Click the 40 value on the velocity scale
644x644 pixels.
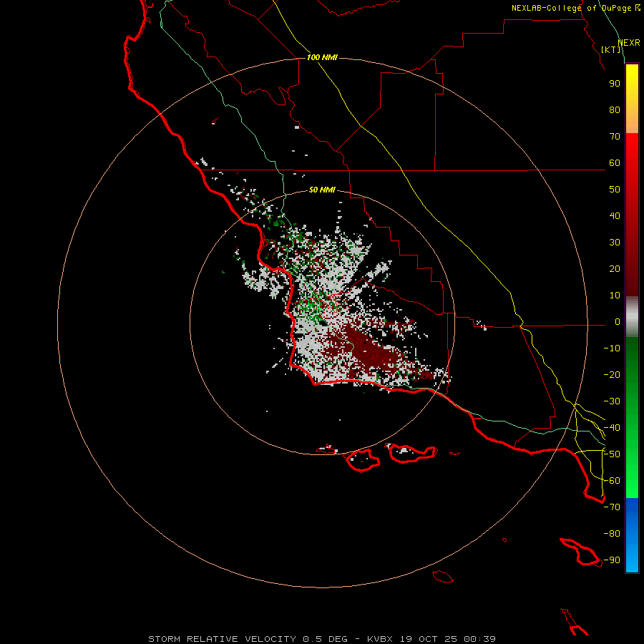pos(615,216)
